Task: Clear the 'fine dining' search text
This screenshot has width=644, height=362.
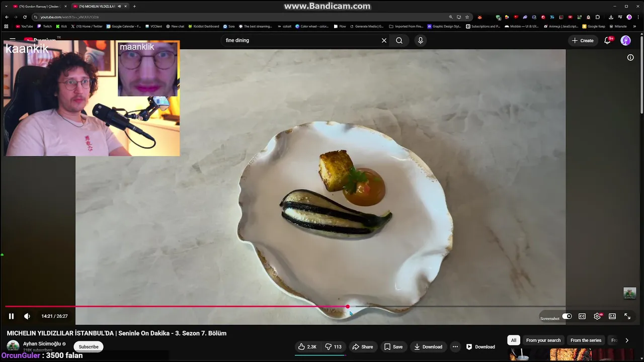Action: 384,40
